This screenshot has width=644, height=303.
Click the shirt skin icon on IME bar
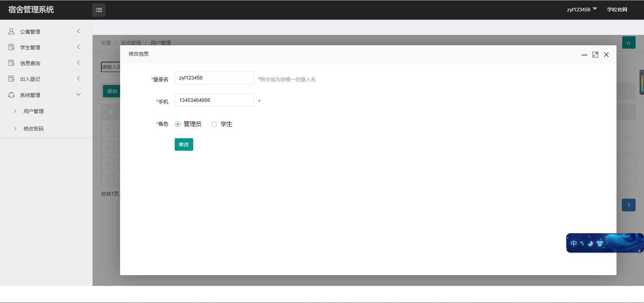pos(600,243)
